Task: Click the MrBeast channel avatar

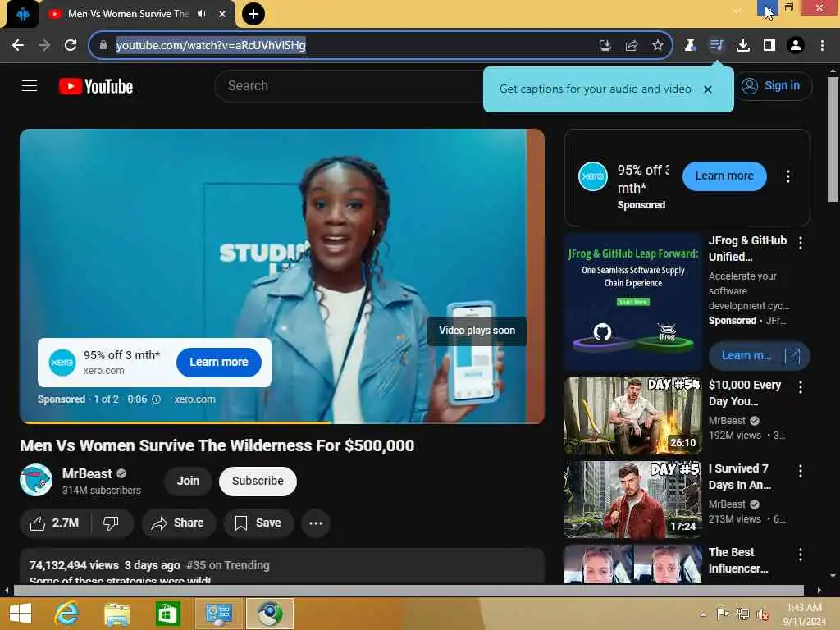Action: pyautogui.click(x=36, y=480)
